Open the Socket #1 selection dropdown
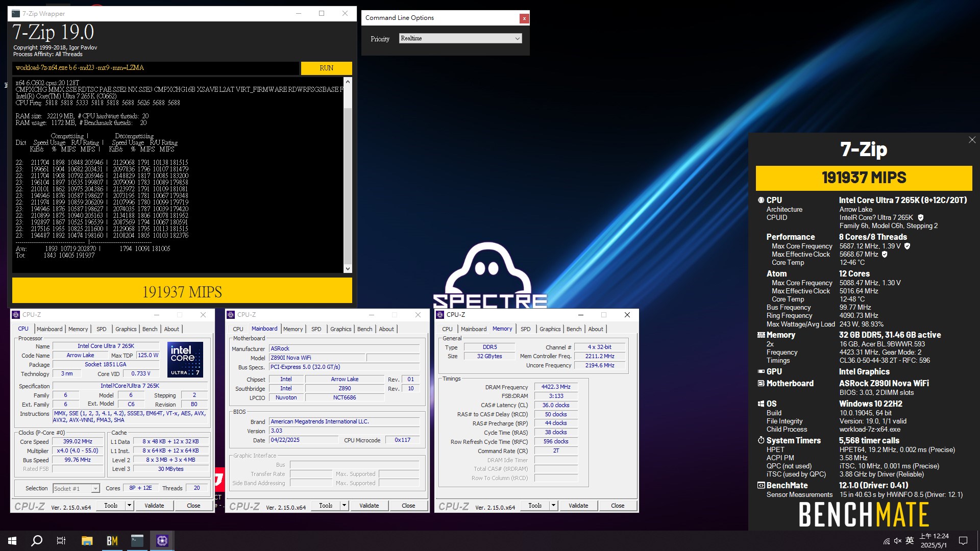The width and height of the screenshot is (980, 551). [x=76, y=489]
